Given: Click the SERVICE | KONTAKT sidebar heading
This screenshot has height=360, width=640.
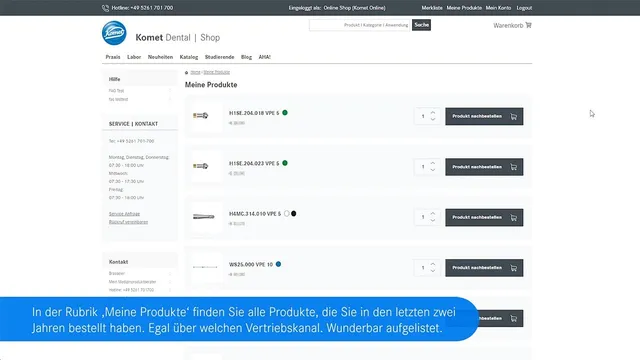Looking at the screenshot, I should (133, 124).
